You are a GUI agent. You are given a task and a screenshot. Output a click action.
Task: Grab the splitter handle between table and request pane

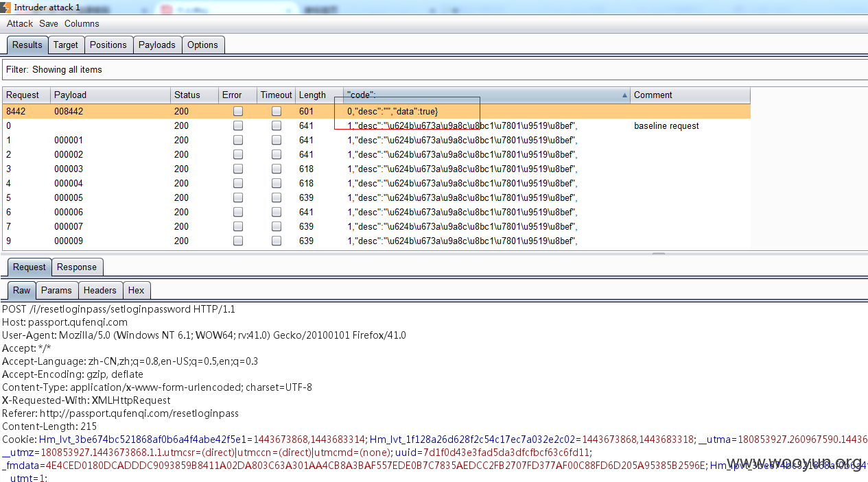coord(658,253)
